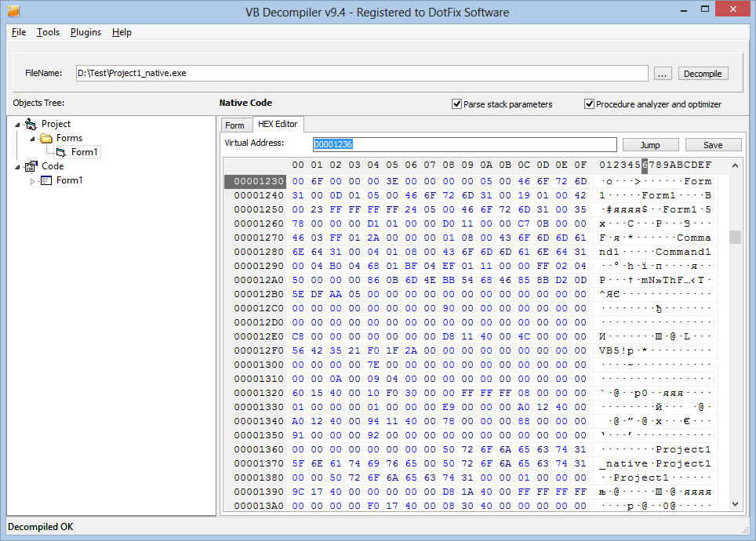Click the Form1 module icon under Code
Screen dimensions: 756x541
click(x=46, y=180)
